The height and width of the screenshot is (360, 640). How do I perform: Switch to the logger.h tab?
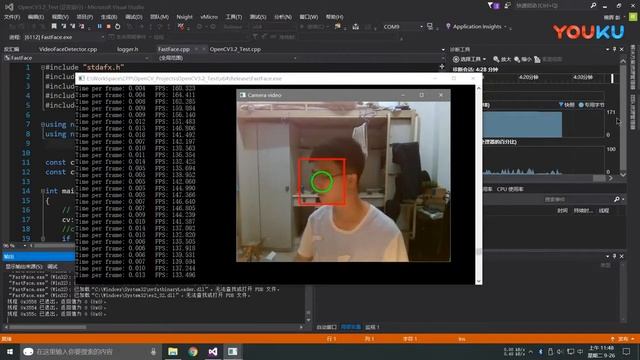click(128, 49)
